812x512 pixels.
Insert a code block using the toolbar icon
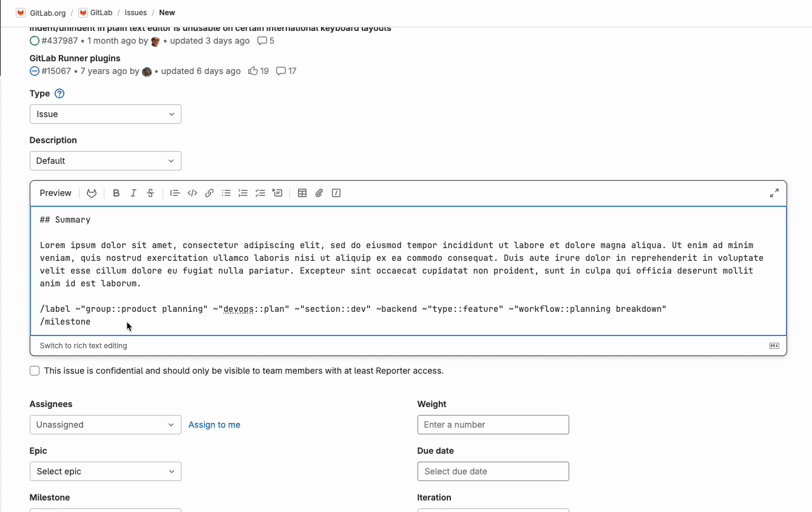coord(192,193)
